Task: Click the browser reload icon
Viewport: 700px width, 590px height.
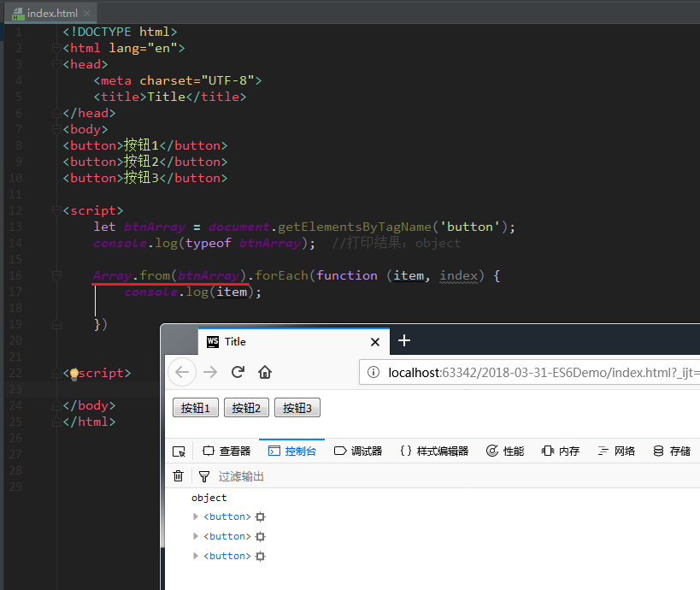Action: (238, 372)
